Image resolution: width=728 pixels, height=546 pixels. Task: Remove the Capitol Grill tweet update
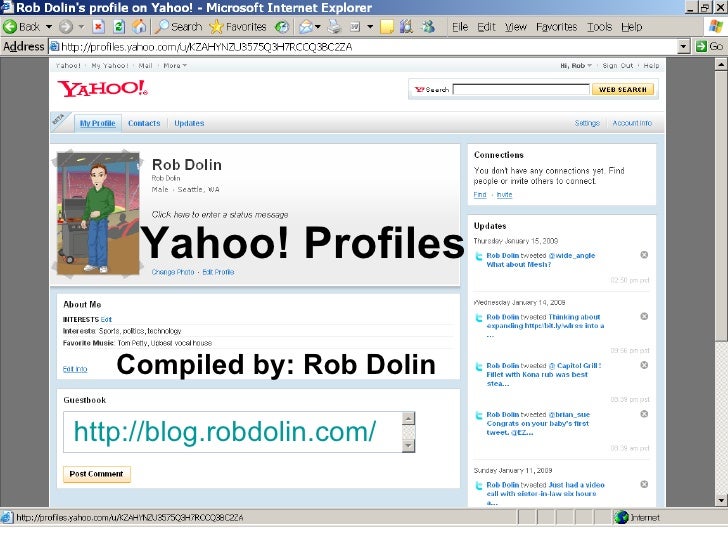[x=644, y=365]
